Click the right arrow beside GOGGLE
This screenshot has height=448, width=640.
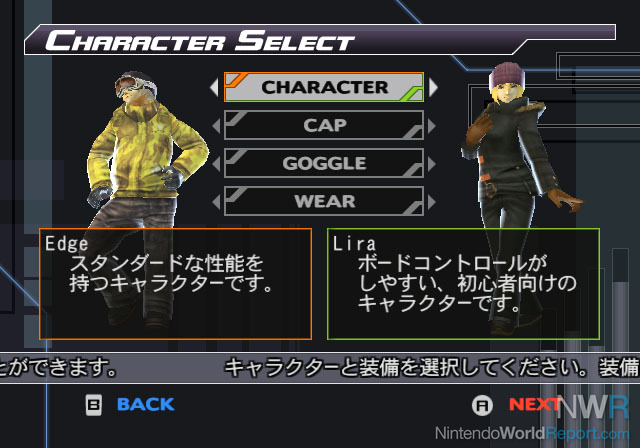pos(432,164)
